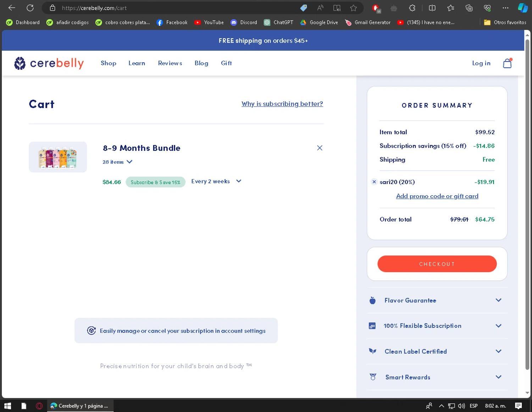
Task: Open the Windows Start menu
Action: [7, 406]
